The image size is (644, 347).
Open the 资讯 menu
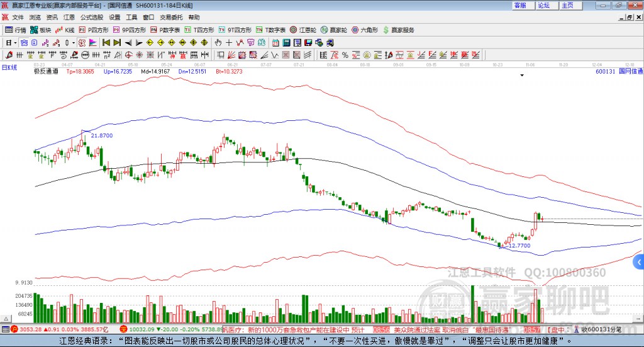coord(52,17)
